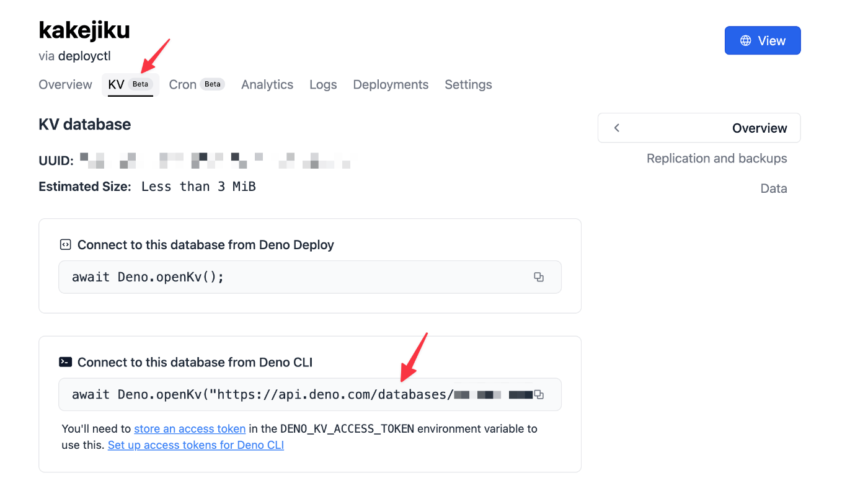Screen dimensions: 868x504
Task: Open the Data section
Action: (x=774, y=188)
